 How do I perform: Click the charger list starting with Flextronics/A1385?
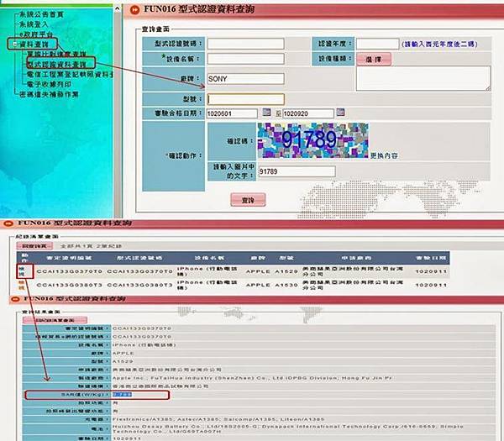point(218,419)
